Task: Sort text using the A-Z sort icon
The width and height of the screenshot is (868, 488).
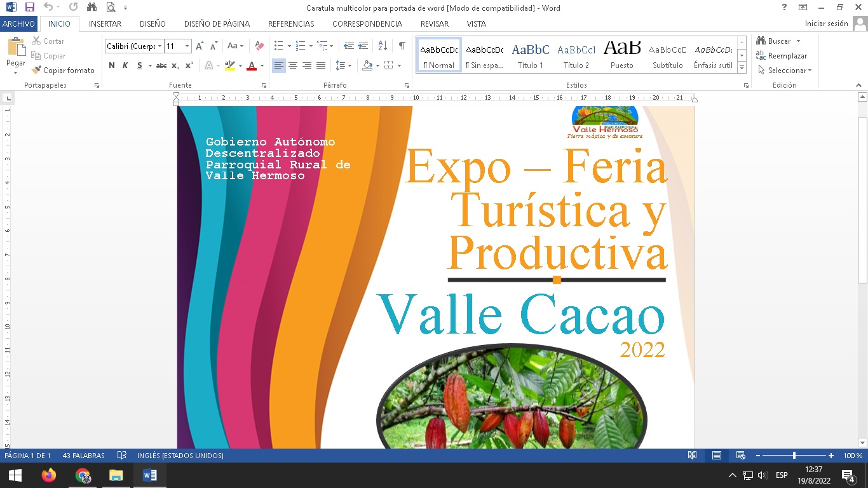Action: pyautogui.click(x=383, y=46)
